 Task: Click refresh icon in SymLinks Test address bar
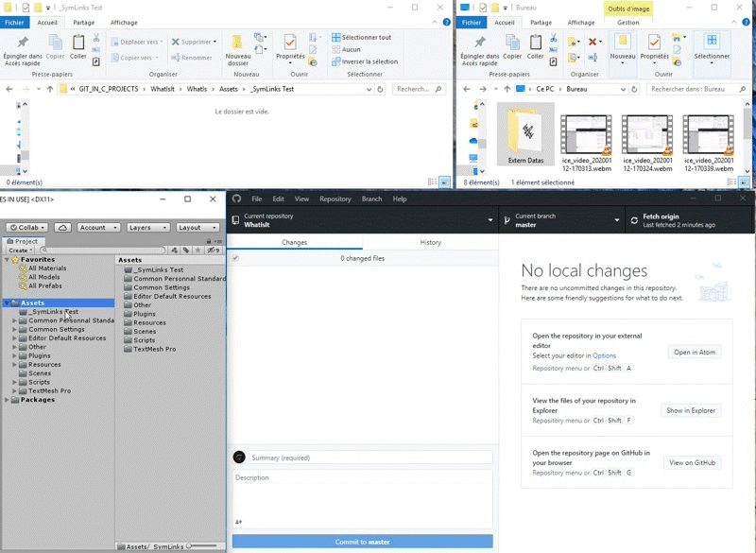tap(381, 89)
